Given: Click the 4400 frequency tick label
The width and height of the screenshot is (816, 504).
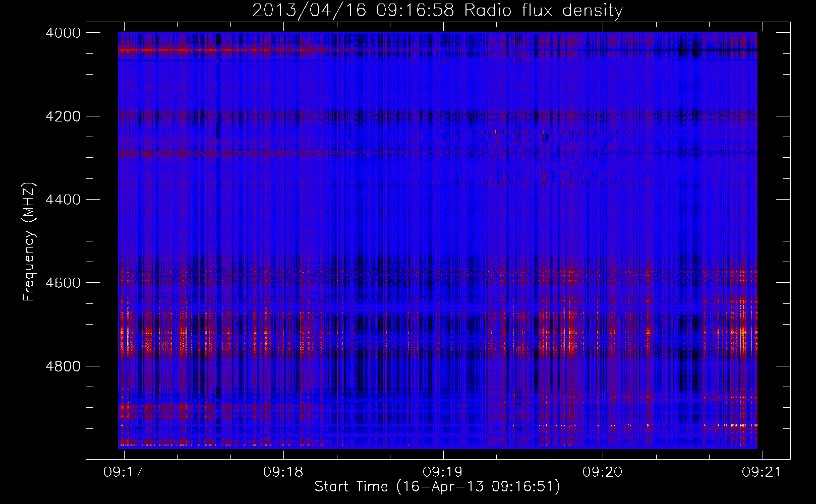Looking at the screenshot, I should [x=63, y=200].
